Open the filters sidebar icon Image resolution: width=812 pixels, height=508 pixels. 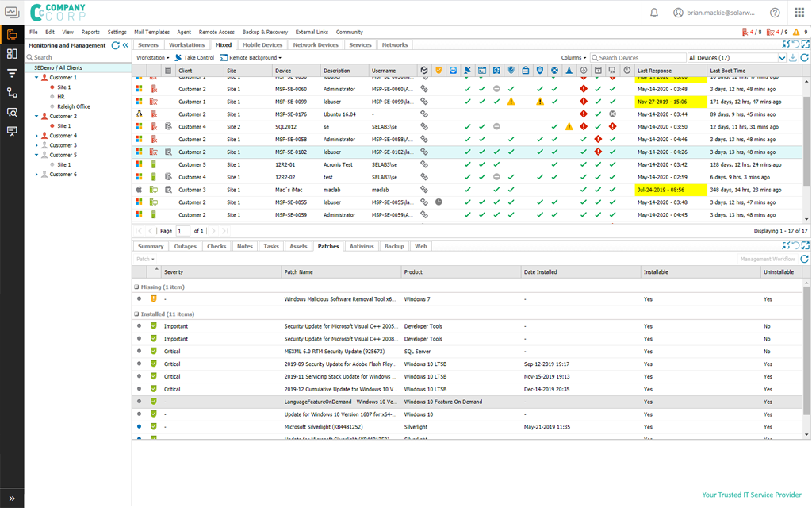click(12, 74)
